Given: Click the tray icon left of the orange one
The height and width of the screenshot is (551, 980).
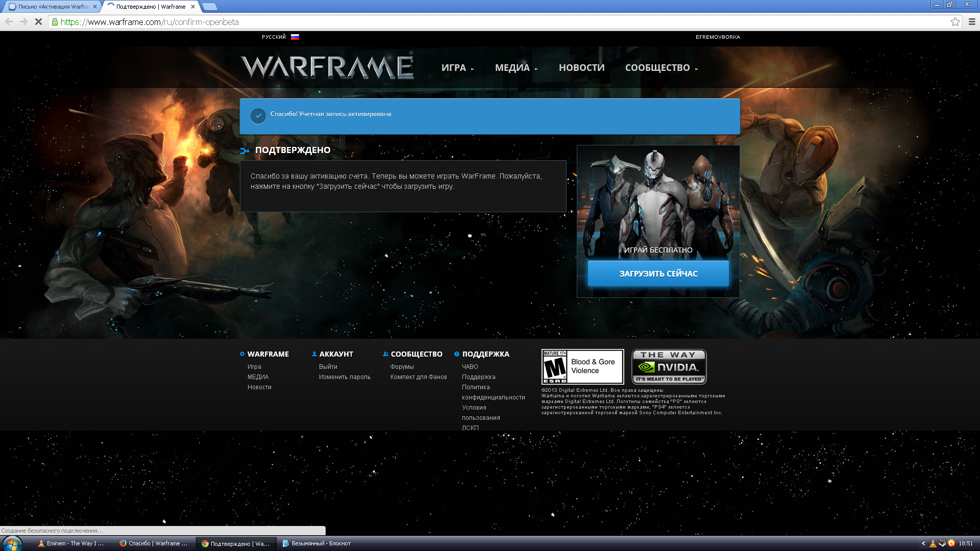Looking at the screenshot, I should [x=942, y=544].
